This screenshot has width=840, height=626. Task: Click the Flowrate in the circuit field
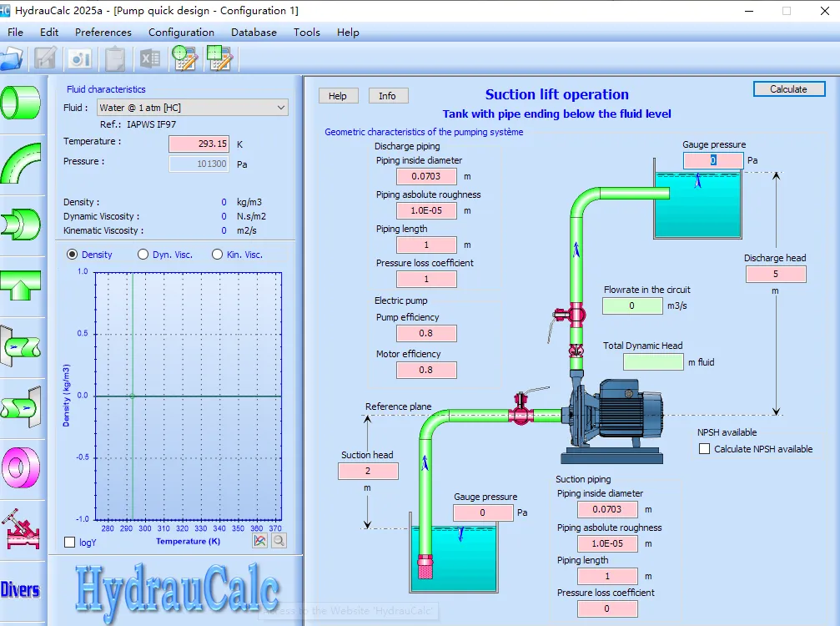[x=632, y=305]
